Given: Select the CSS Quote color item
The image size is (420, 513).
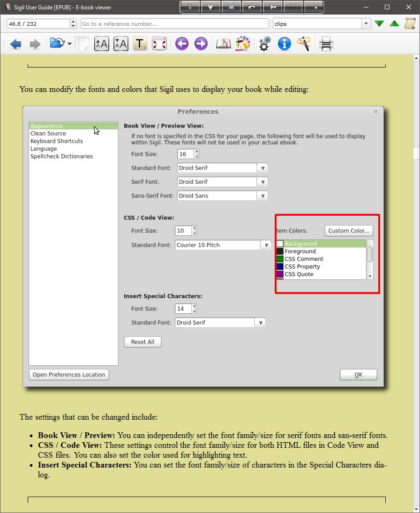Looking at the screenshot, I should [321, 274].
